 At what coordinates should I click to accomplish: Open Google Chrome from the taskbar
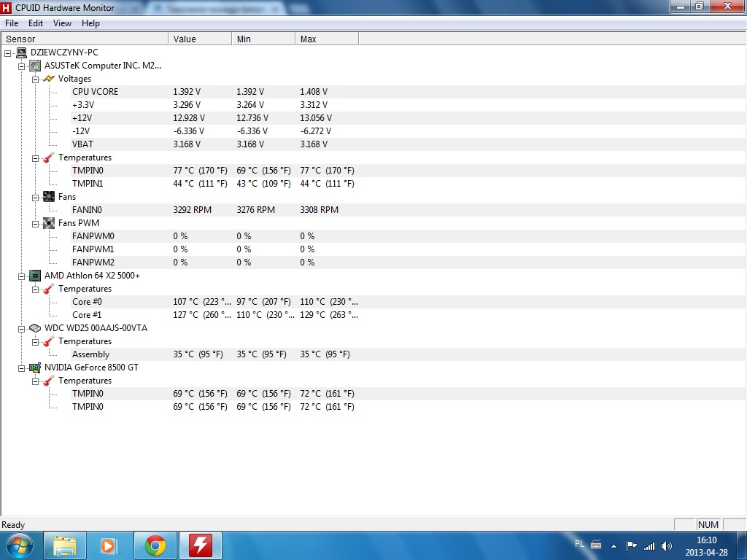(155, 545)
